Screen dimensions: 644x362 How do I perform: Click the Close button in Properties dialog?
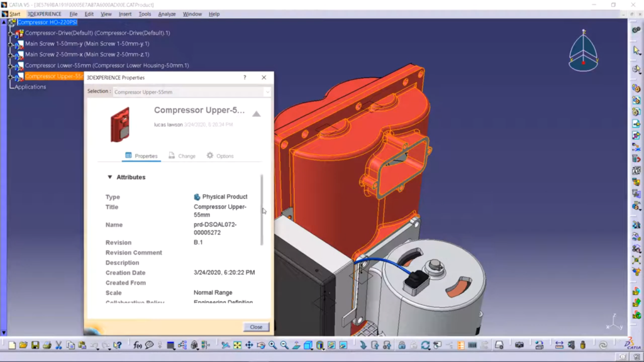256,327
